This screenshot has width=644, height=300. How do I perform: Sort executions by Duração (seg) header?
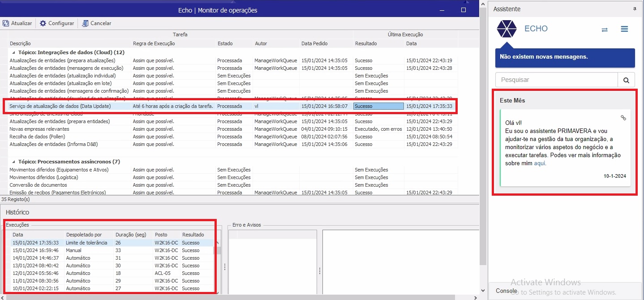pos(131,235)
